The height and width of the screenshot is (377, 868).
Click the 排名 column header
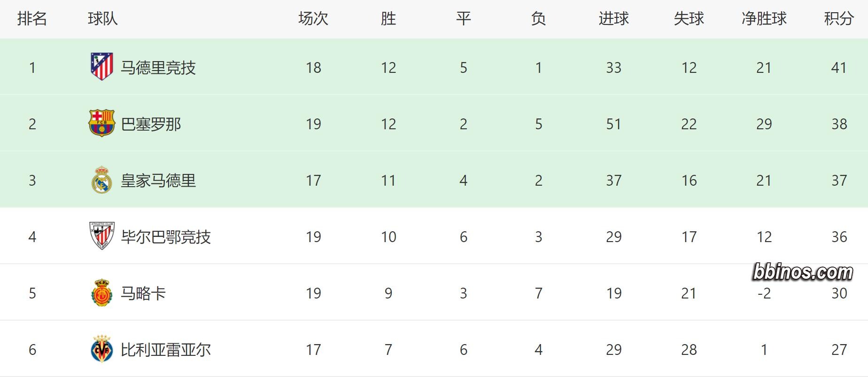[x=32, y=19]
